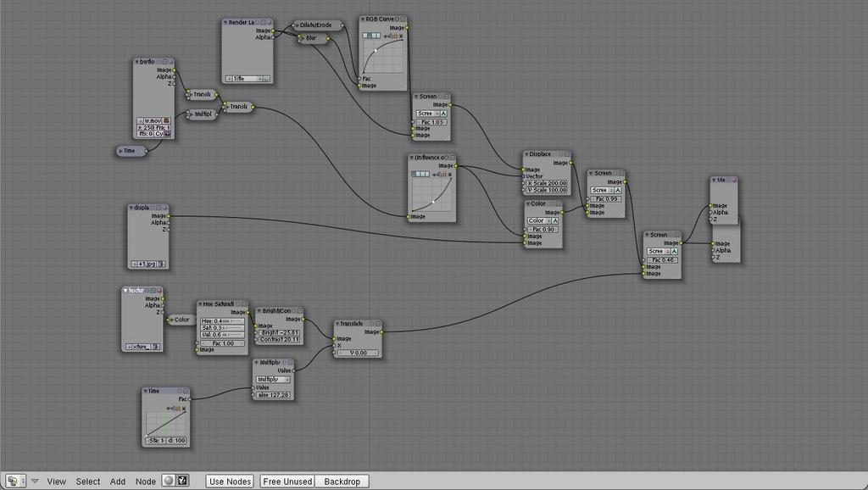
Task: Click Y 0.00 field in Translate node
Action: coord(358,353)
